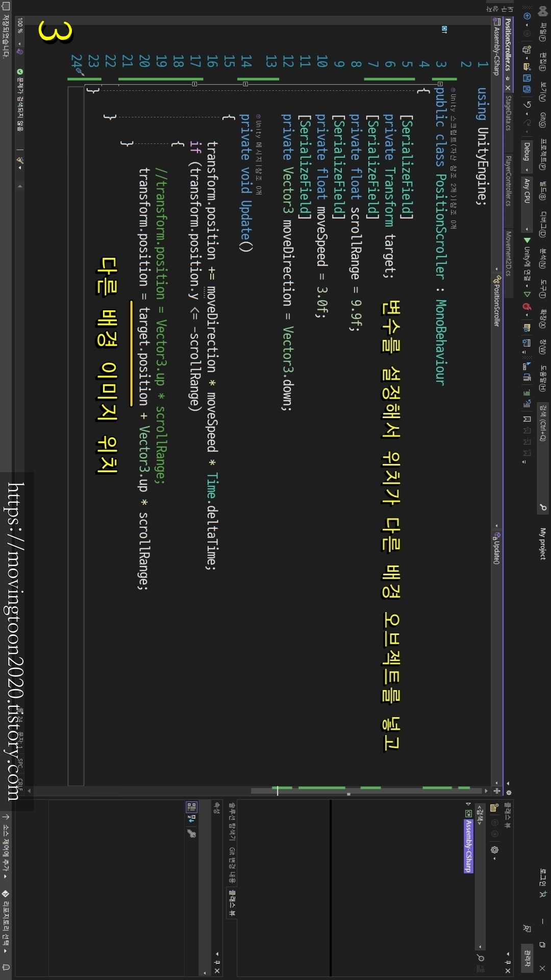The image size is (551, 980).
Task: Toggle auto-hide pin on Class View panel
Action: [x=508, y=962]
